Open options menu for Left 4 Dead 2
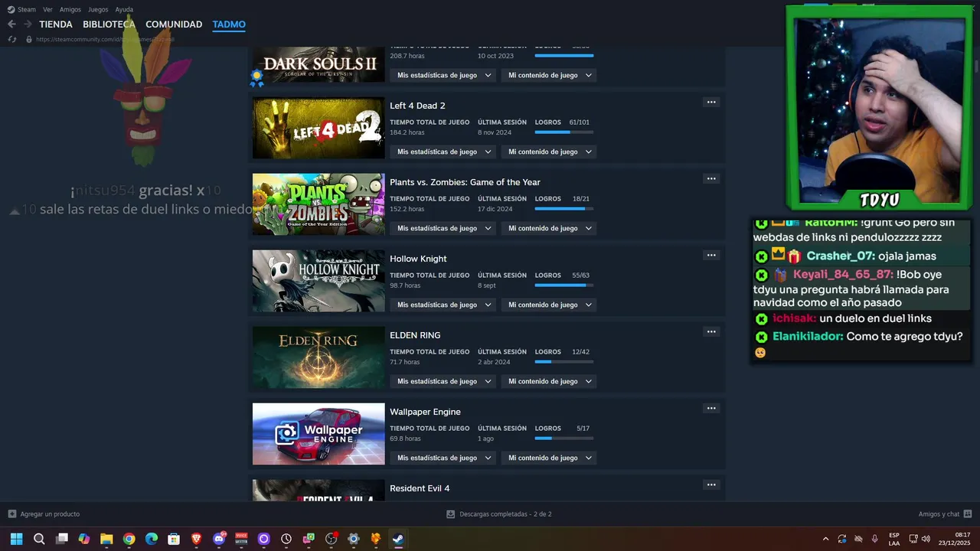 click(x=711, y=102)
